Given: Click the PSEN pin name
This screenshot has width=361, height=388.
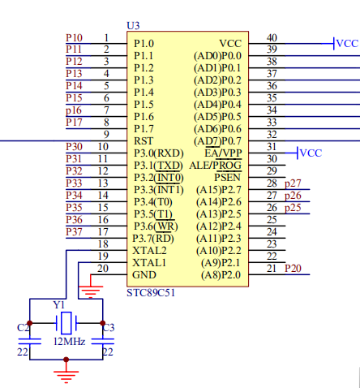Looking at the screenshot, I should [x=227, y=177].
